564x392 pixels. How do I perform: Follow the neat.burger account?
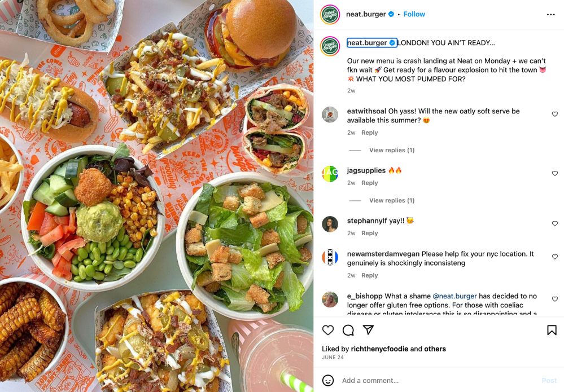tap(414, 14)
